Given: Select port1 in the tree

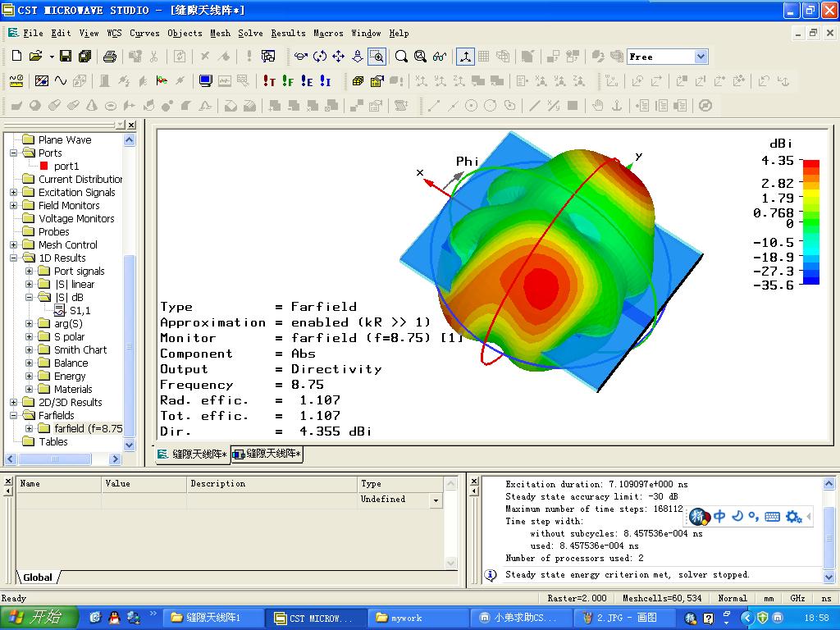Looking at the screenshot, I should [x=66, y=166].
